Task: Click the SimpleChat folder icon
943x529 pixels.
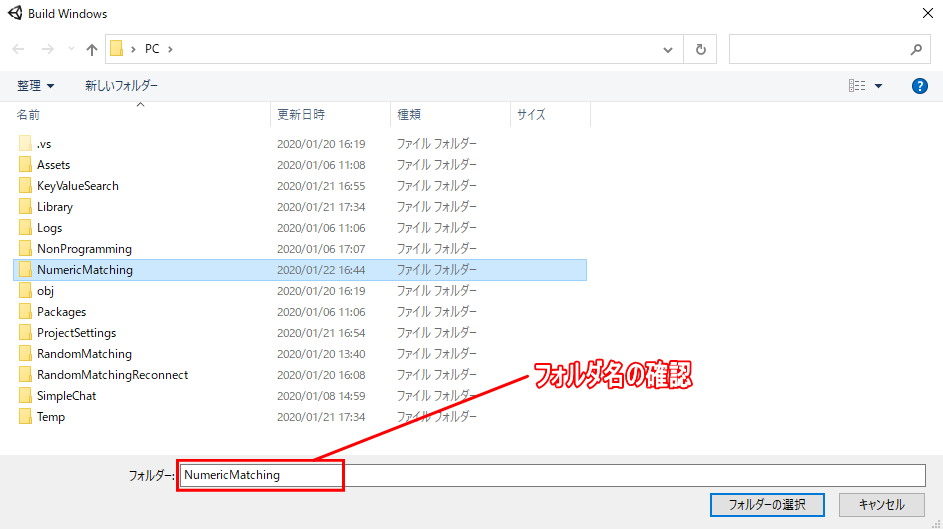Action: tap(26, 396)
